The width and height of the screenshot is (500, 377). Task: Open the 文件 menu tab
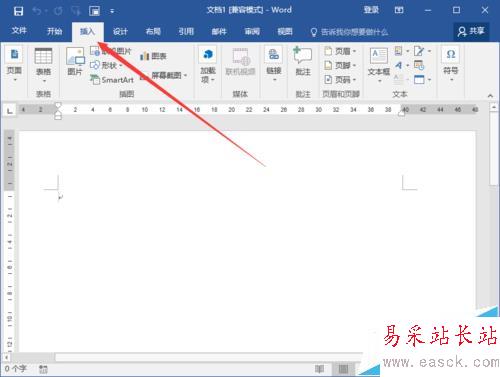coord(19,31)
